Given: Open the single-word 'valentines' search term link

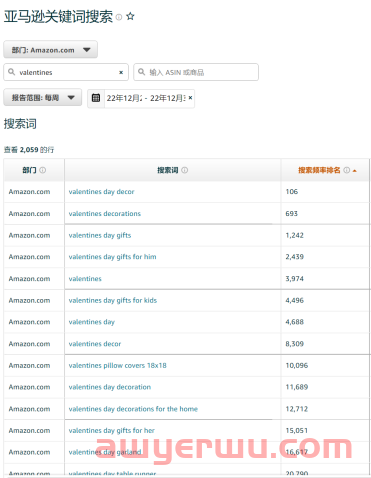Looking at the screenshot, I should coord(85,279).
